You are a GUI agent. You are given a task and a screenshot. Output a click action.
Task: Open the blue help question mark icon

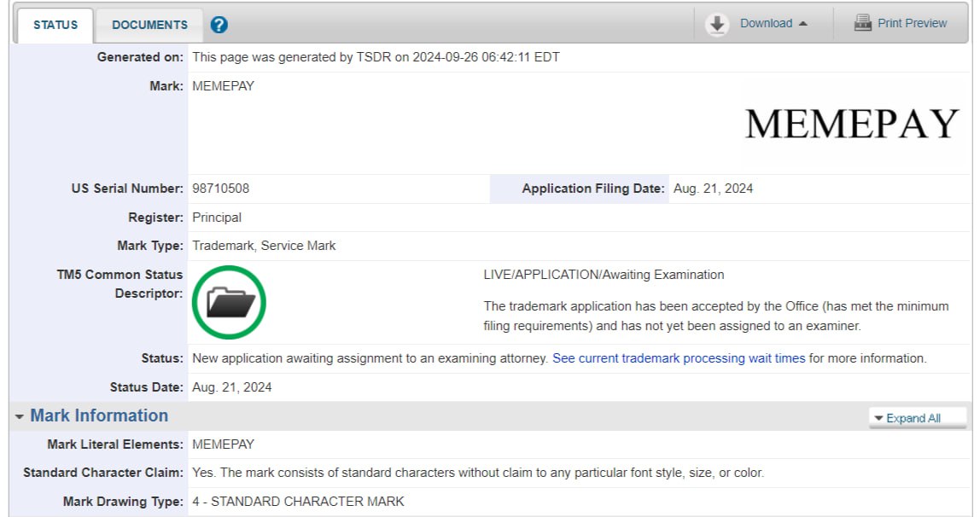[219, 25]
